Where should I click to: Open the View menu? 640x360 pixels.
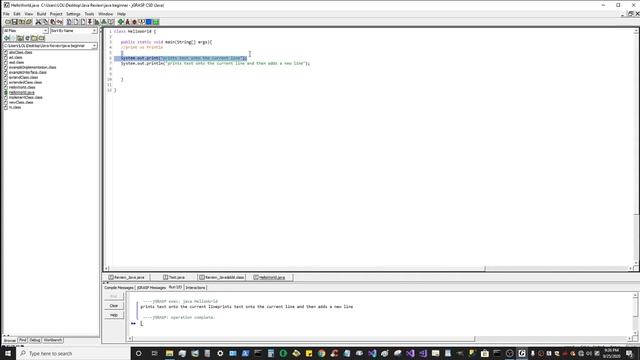29,14
